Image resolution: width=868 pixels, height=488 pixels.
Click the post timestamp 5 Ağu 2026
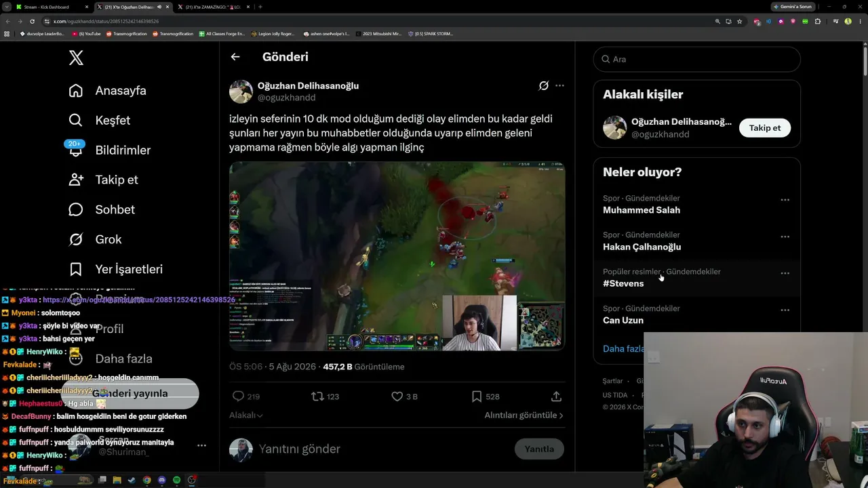pos(292,367)
